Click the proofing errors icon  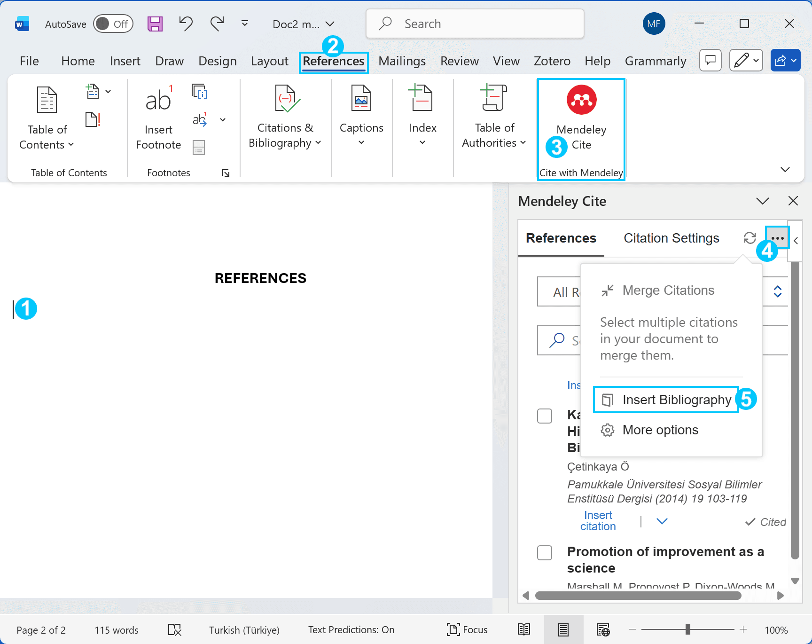(x=174, y=630)
